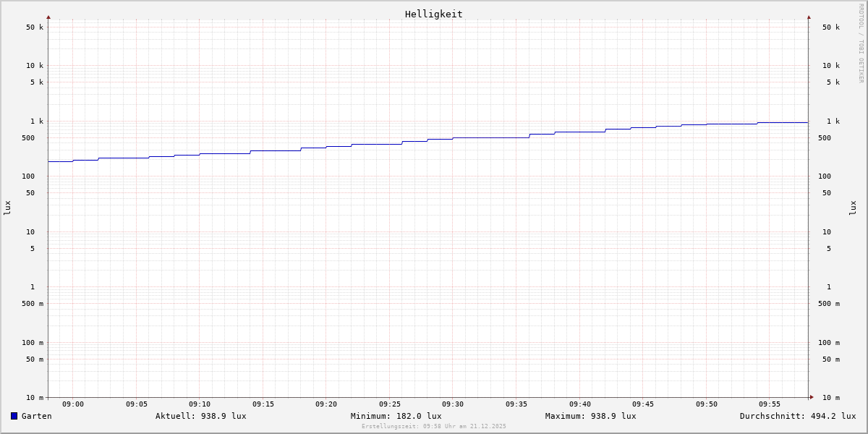
Task: Click the blue Garten legend color box
Action: click(x=14, y=416)
